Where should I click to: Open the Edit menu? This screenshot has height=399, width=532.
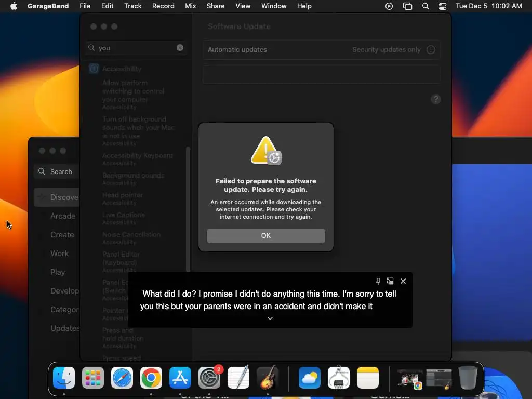[x=107, y=6]
